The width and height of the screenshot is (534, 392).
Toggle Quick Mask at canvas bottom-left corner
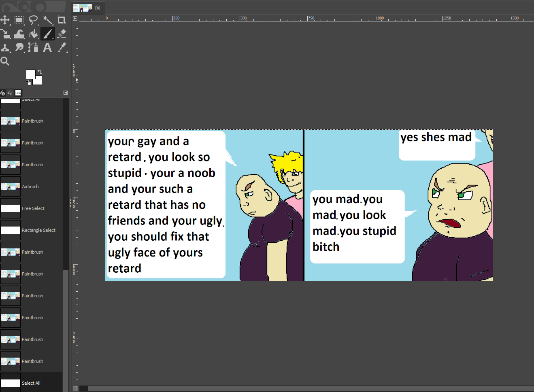pyautogui.click(x=75, y=389)
